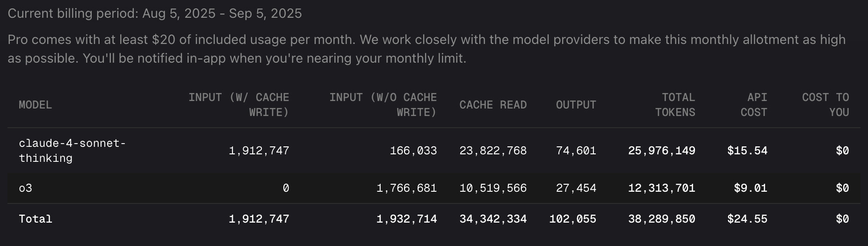Click the $9.01 API cost for o3
This screenshot has height=246, width=868.
tap(751, 188)
